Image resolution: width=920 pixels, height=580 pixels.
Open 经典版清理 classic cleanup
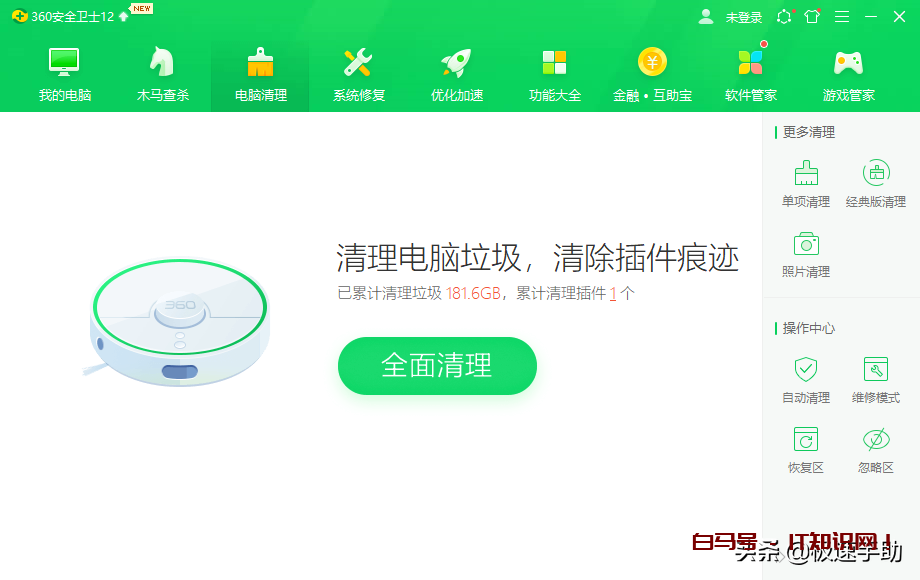875,184
